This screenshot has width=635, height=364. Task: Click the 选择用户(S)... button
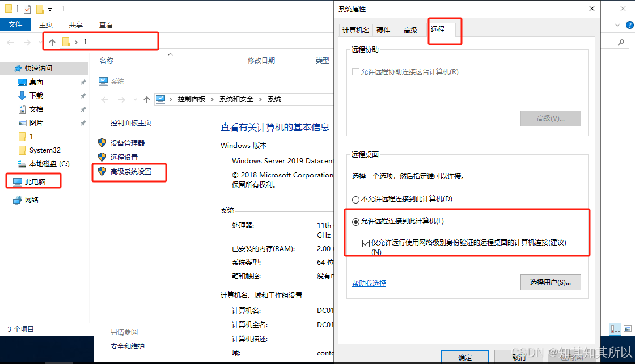551,282
